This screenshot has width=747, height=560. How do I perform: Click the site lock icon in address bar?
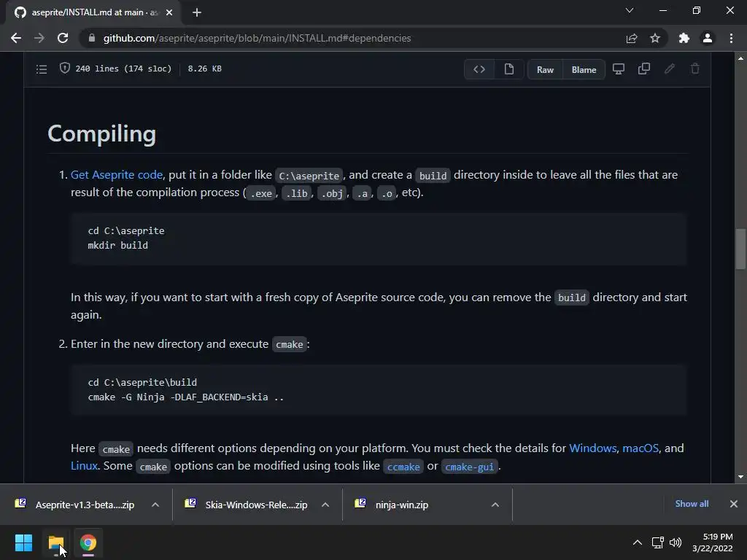coord(92,38)
